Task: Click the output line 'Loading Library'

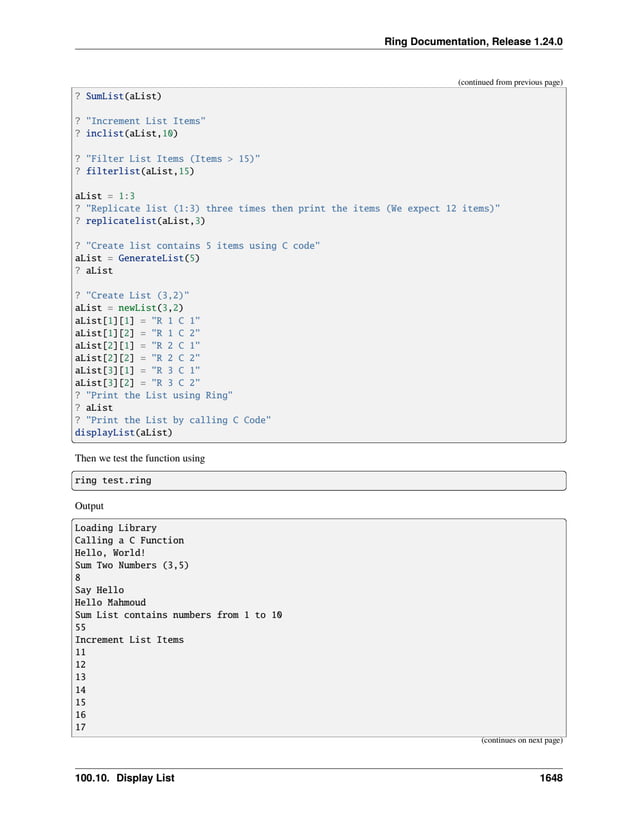Action: point(116,528)
